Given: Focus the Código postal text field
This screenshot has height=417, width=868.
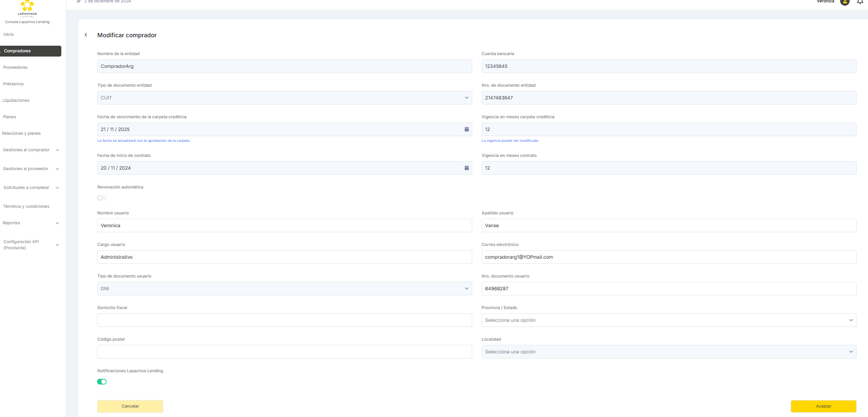Looking at the screenshot, I should (x=284, y=352).
